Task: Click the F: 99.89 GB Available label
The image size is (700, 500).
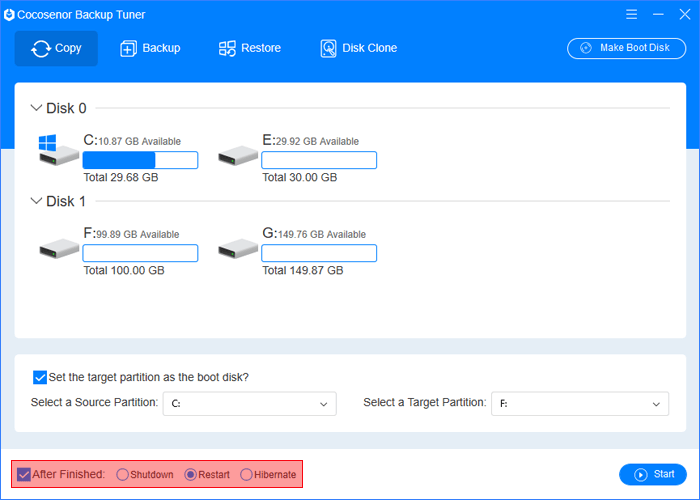Action: [131, 233]
